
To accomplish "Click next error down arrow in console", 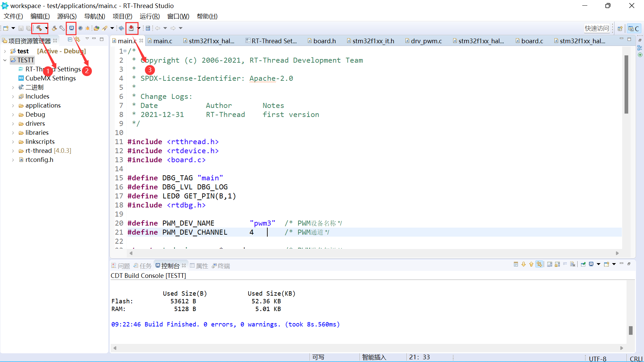I will point(523,264).
